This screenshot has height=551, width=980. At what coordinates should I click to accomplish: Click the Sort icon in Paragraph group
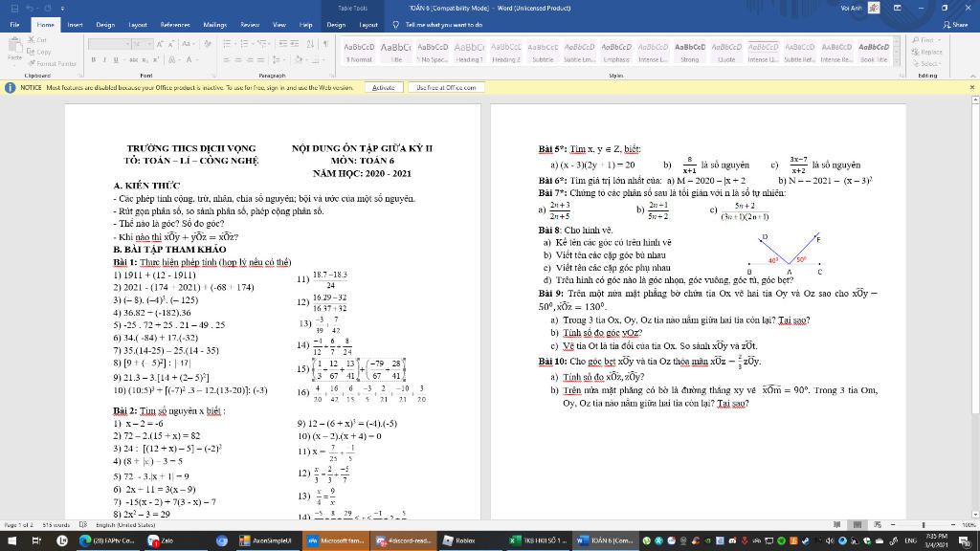311,44
